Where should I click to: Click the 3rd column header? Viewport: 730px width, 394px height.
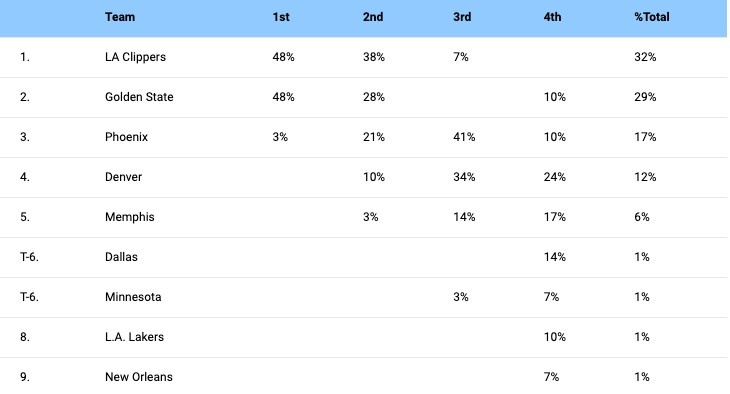point(462,17)
